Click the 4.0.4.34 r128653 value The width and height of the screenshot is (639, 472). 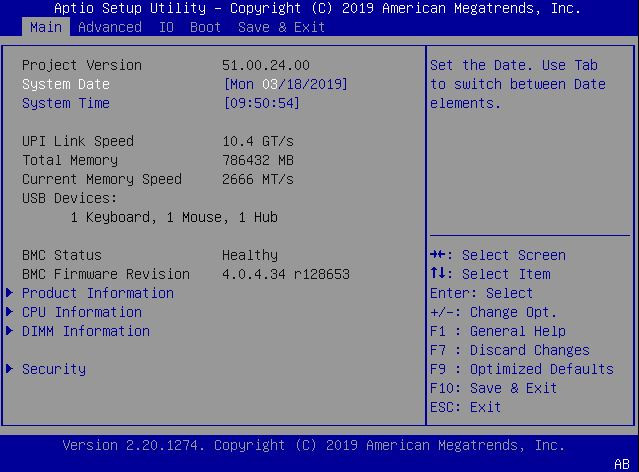(x=286, y=274)
